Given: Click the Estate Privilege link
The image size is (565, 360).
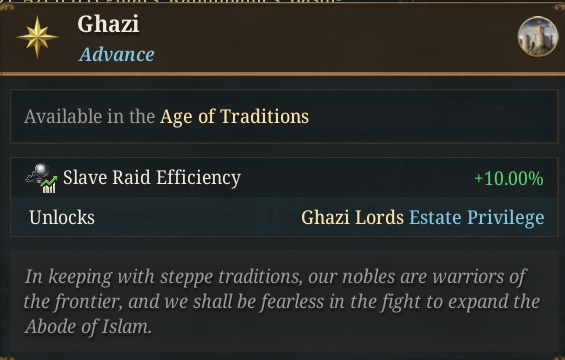Looking at the screenshot, I should (x=477, y=218).
